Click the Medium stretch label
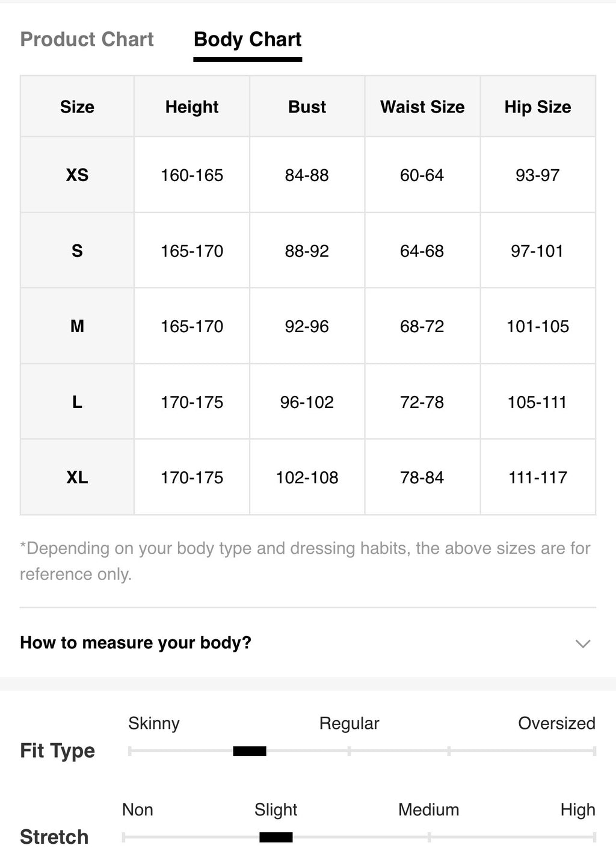616x863 pixels. click(428, 810)
